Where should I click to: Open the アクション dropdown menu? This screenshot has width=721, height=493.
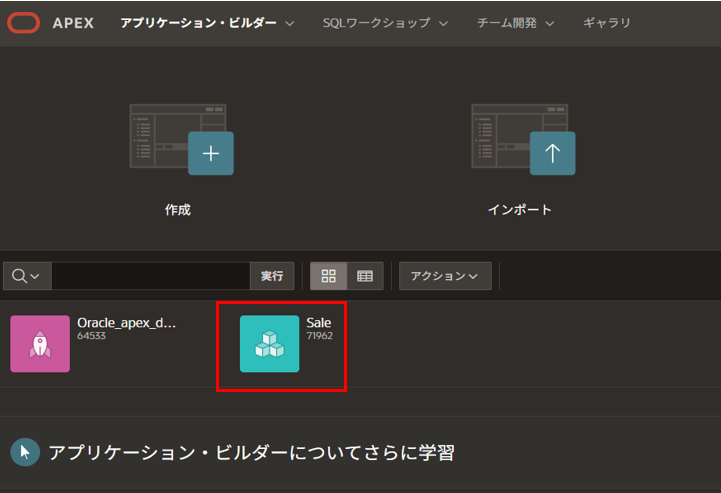[445, 276]
